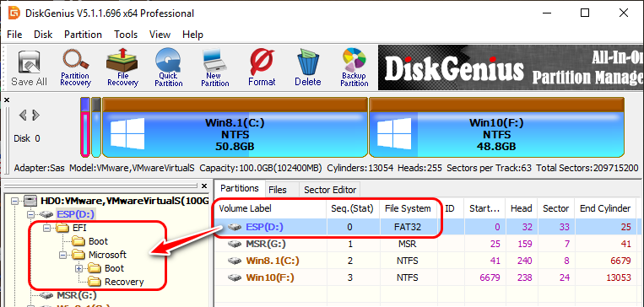Collapse the ESP(D:) tree node
Image resolution: width=644 pixels, height=307 pixels.
[x=30, y=214]
